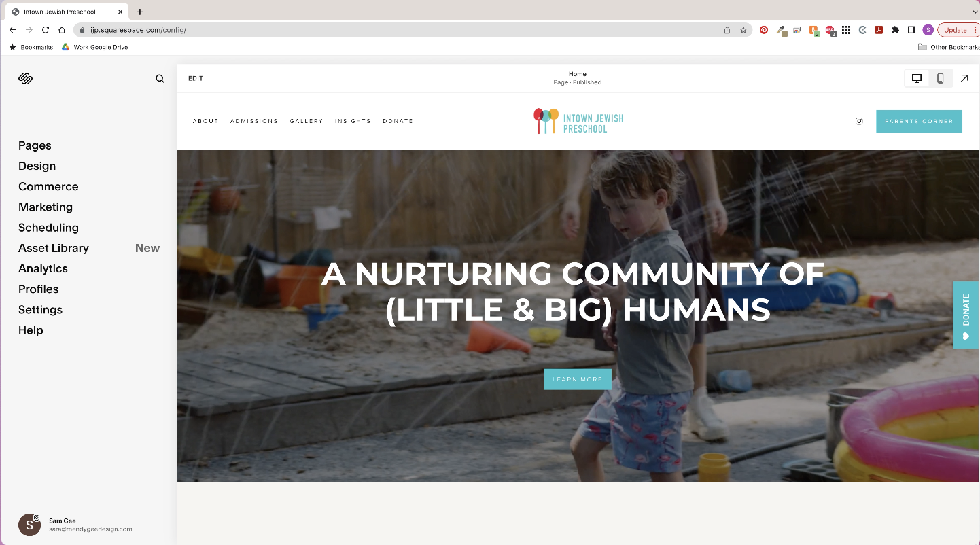The height and width of the screenshot is (545, 980).
Task: Go to Asset Library
Action: (54, 248)
